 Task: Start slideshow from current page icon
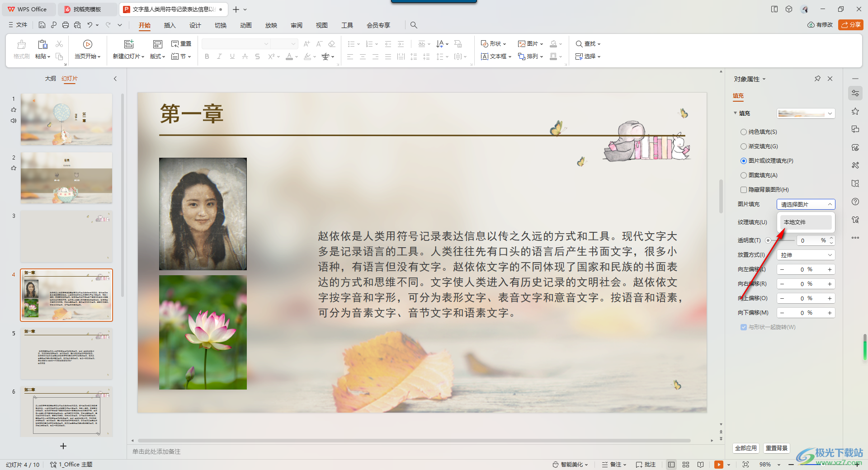pyautogui.click(x=88, y=44)
